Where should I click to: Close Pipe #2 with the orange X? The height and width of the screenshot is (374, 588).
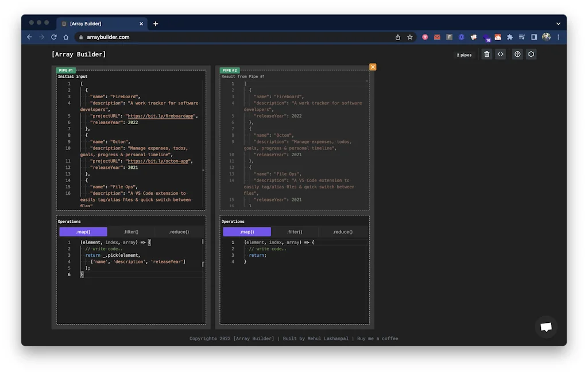pos(372,67)
